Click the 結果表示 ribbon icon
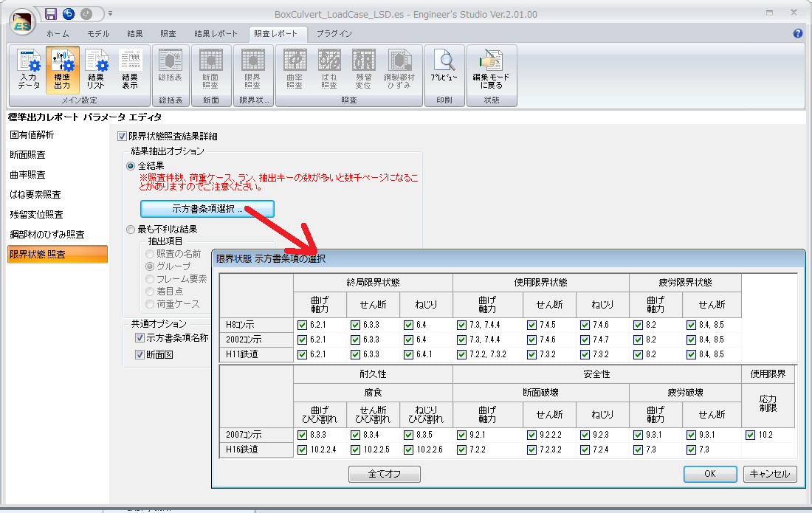The image size is (812, 513). pos(130,69)
